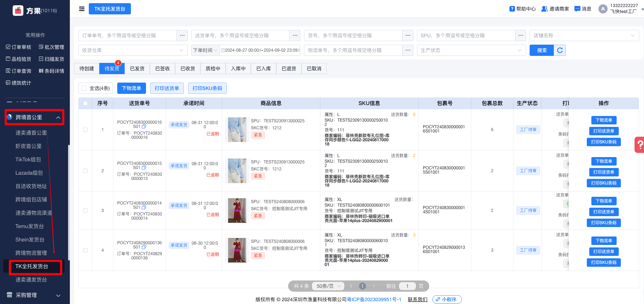644x304 pixels.
Task: Click the first product thumbnail image
Action: 237,130
